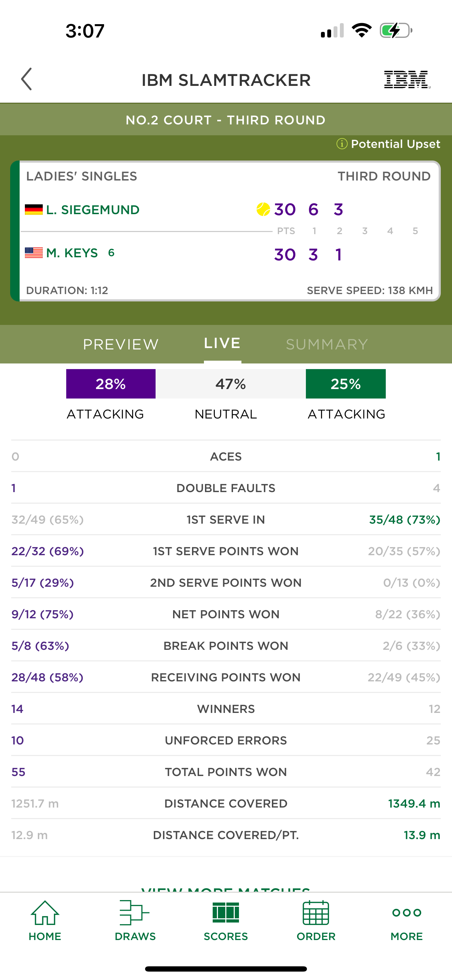Tap the purple 28% attacking bar
Viewport: 452px width, 980px height.
coord(111,383)
